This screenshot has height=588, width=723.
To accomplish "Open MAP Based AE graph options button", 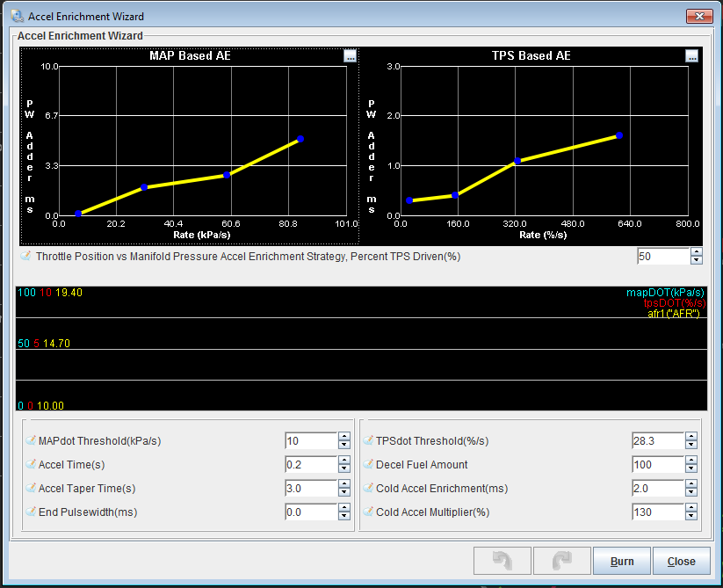I will 350,56.
